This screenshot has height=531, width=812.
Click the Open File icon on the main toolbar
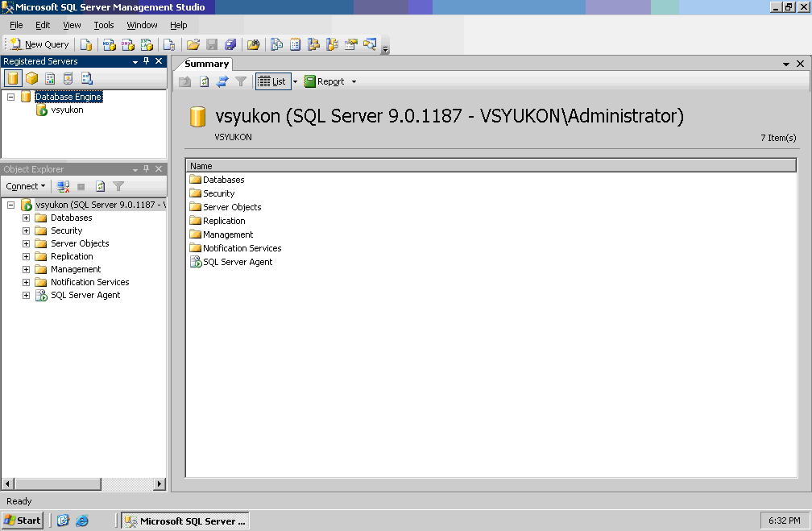192,44
